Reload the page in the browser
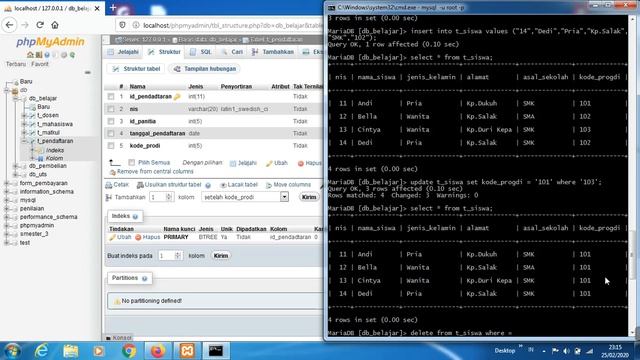Screen dimensions: 640x360 [x=40, y=25]
